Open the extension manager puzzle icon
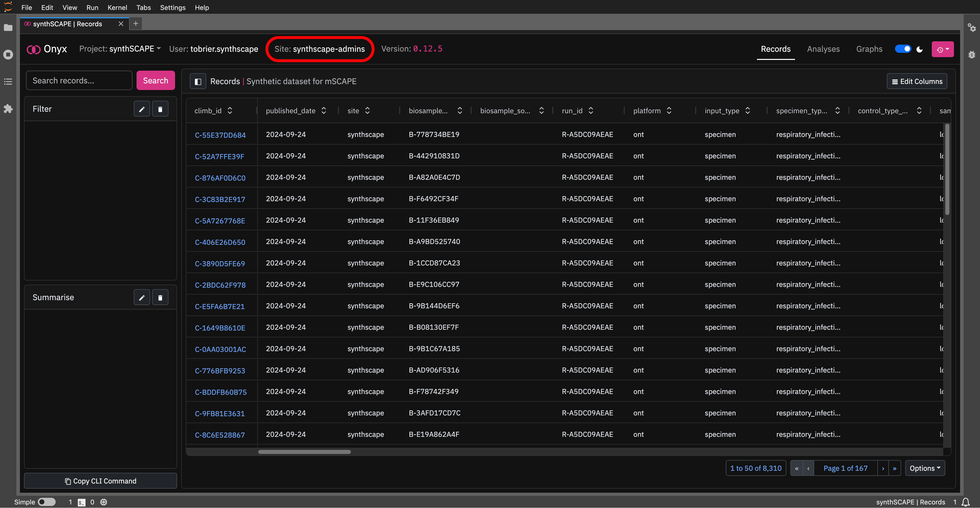 click(x=8, y=109)
